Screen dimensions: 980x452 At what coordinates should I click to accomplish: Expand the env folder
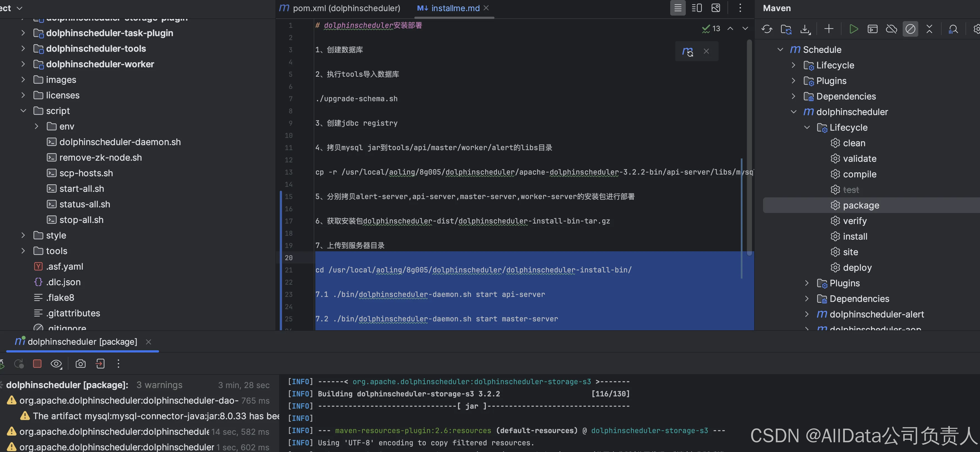[x=36, y=126]
